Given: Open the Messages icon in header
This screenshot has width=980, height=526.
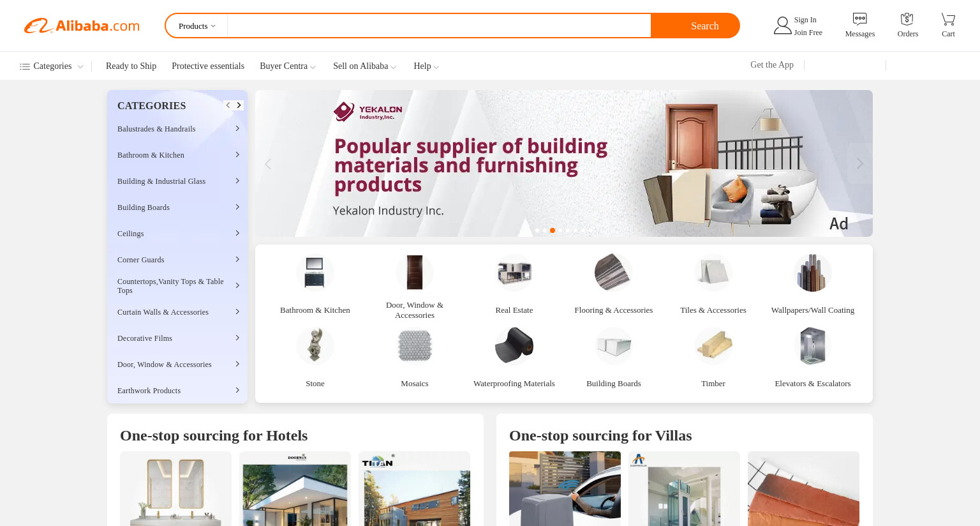Looking at the screenshot, I should [x=859, y=19].
